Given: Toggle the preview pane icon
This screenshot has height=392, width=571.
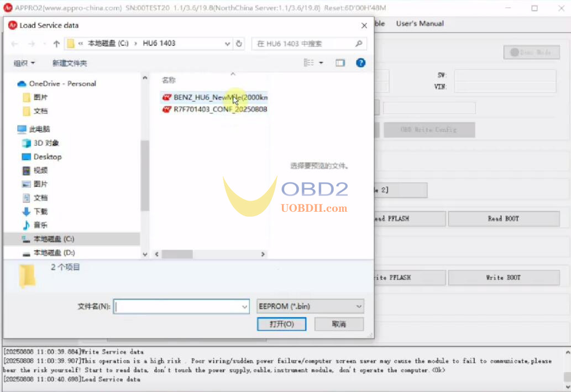Looking at the screenshot, I should 340,63.
